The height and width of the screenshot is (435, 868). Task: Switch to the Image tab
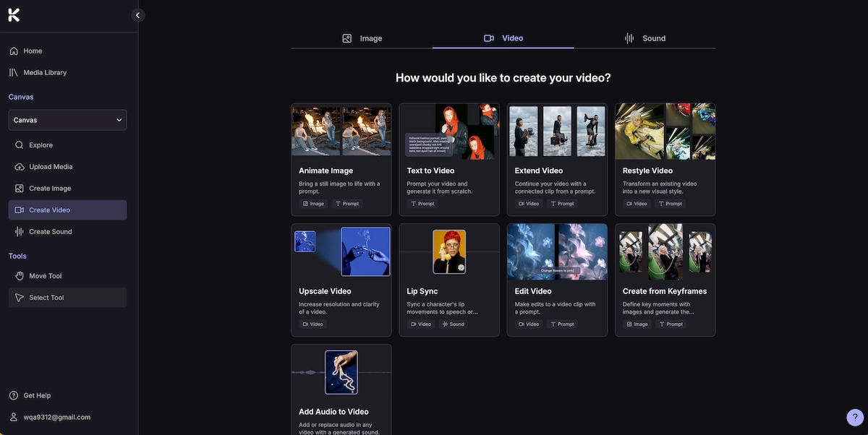(362, 38)
